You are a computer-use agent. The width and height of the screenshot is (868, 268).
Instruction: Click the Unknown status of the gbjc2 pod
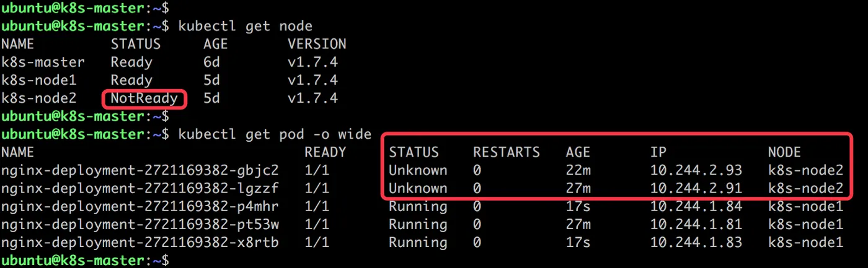tap(417, 170)
